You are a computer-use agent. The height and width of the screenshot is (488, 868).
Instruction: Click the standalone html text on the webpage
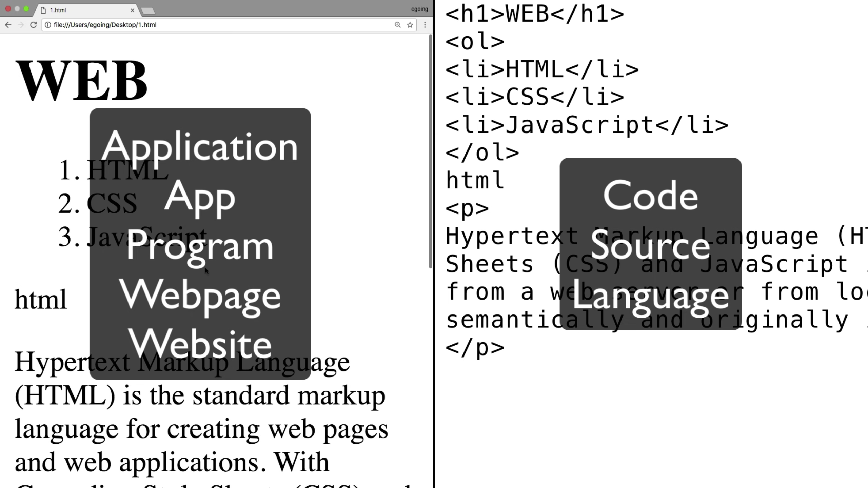41,300
